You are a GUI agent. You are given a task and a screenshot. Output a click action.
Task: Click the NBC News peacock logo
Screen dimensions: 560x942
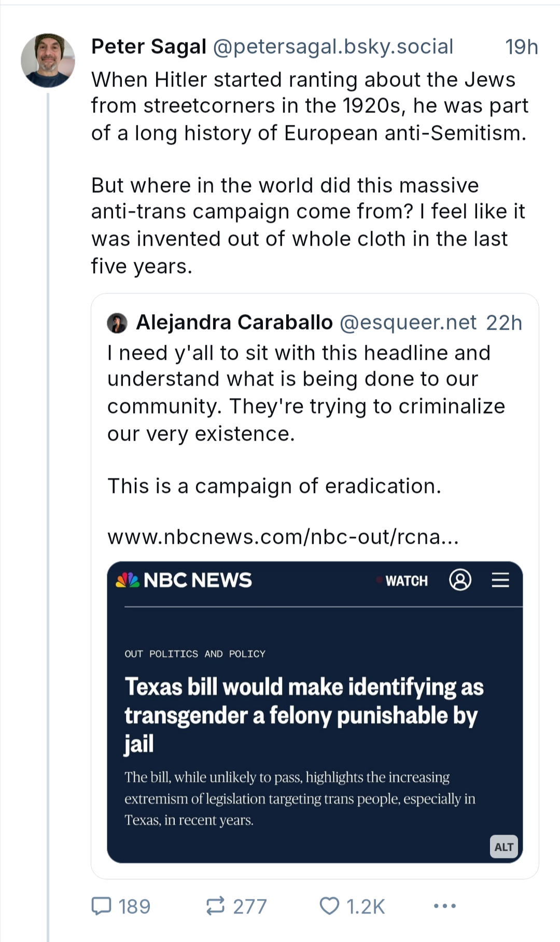pyautogui.click(x=128, y=580)
